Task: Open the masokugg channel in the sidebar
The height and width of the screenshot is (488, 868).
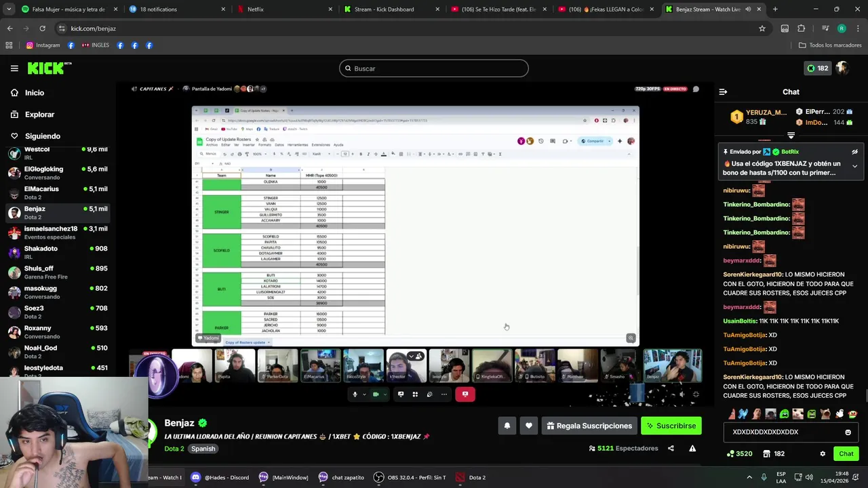Action: point(57,292)
